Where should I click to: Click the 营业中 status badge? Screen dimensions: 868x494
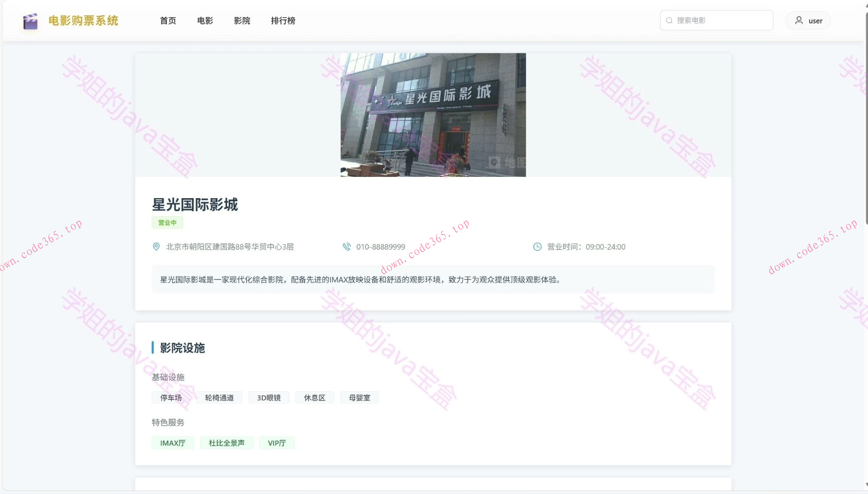point(167,222)
